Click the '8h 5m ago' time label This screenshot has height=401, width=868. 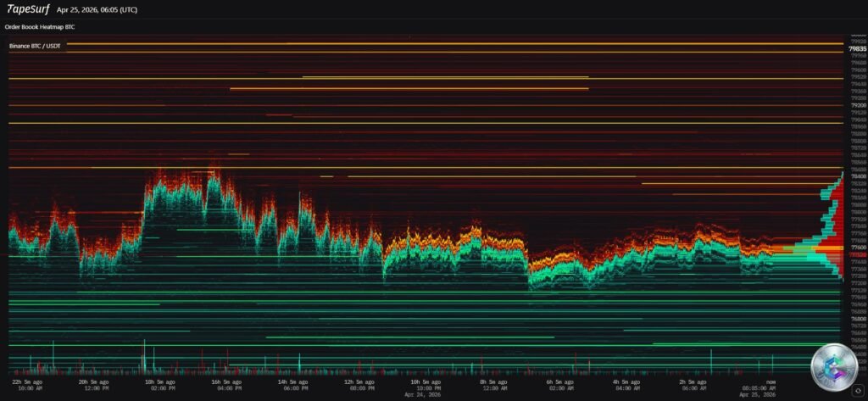pos(494,382)
